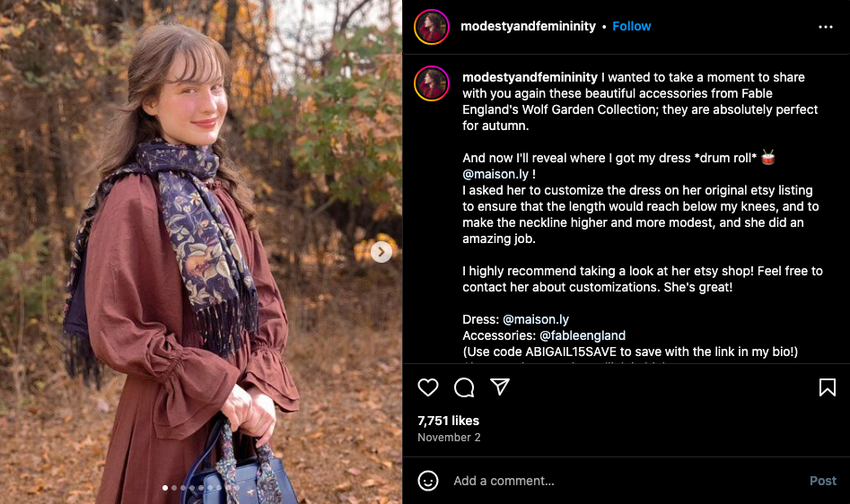The height and width of the screenshot is (504, 850).
Task: Click the comment speech bubble icon
Action: (464, 387)
